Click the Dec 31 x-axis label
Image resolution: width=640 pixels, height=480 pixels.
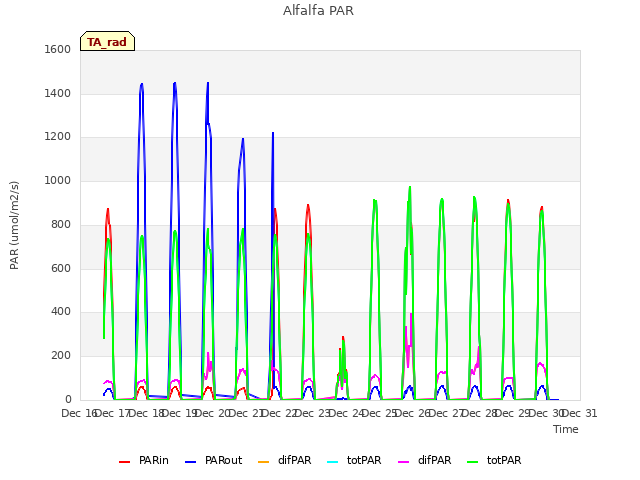(580, 413)
